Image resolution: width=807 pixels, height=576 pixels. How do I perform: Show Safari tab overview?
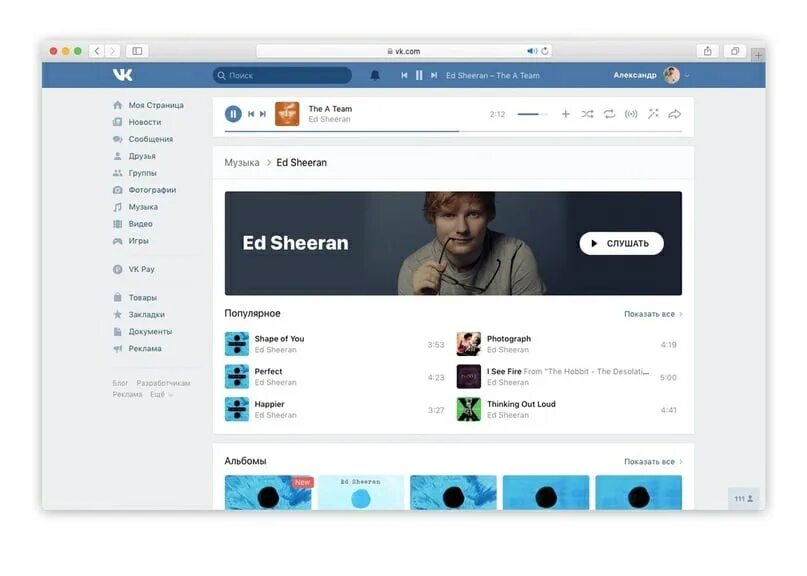[x=735, y=51]
